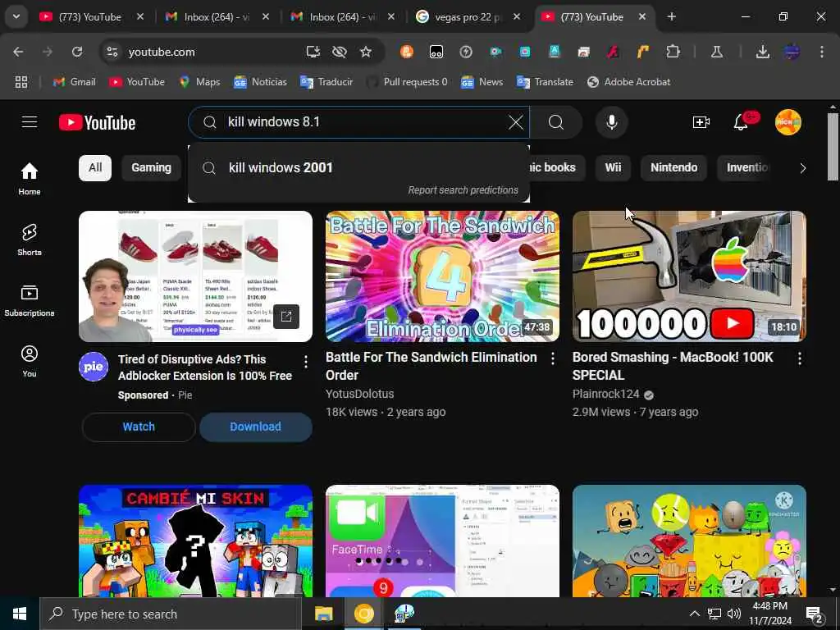This screenshot has height=630, width=840.
Task: Open the Maps bookmark
Action: [x=200, y=82]
